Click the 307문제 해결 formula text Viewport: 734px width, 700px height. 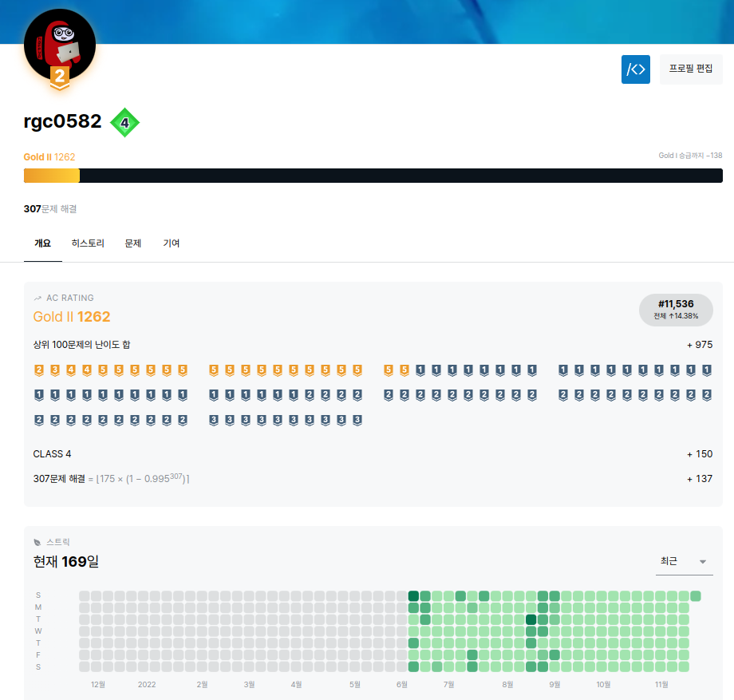[x=112, y=479]
